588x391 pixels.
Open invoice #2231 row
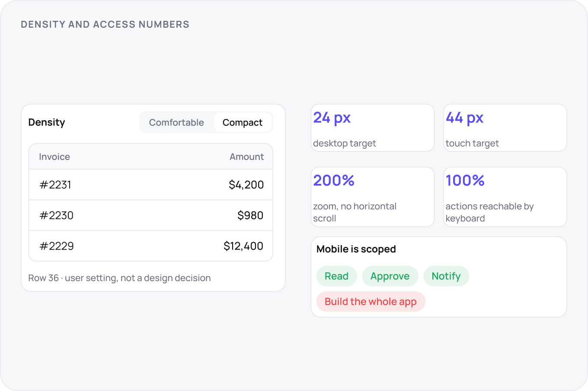pyautogui.click(x=151, y=185)
